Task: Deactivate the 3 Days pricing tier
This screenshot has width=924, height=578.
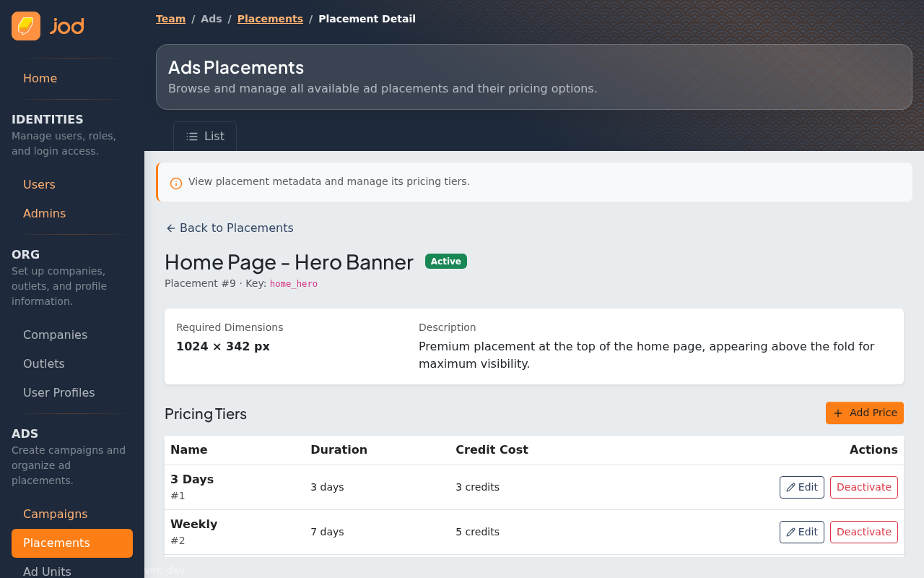Action: tap(864, 487)
